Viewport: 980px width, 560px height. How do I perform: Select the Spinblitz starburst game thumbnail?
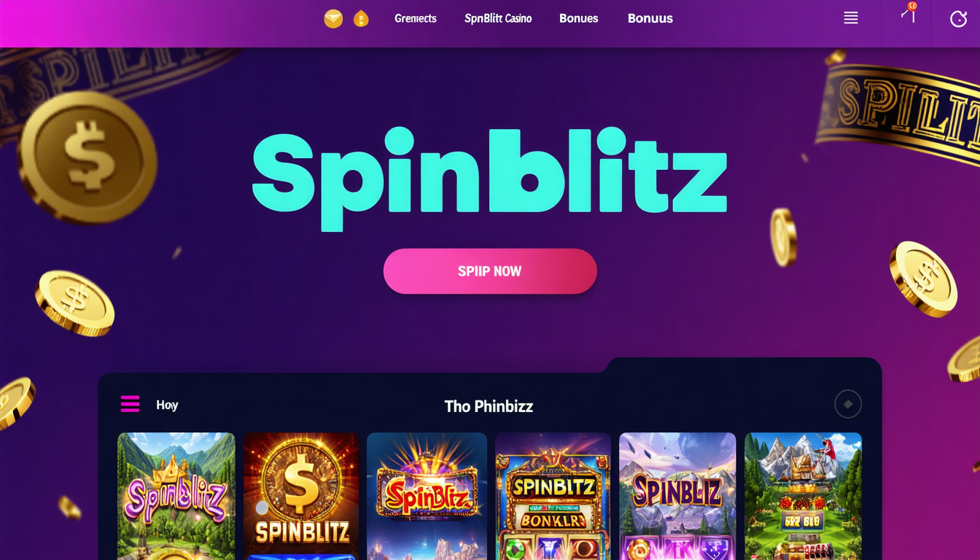[427, 496]
